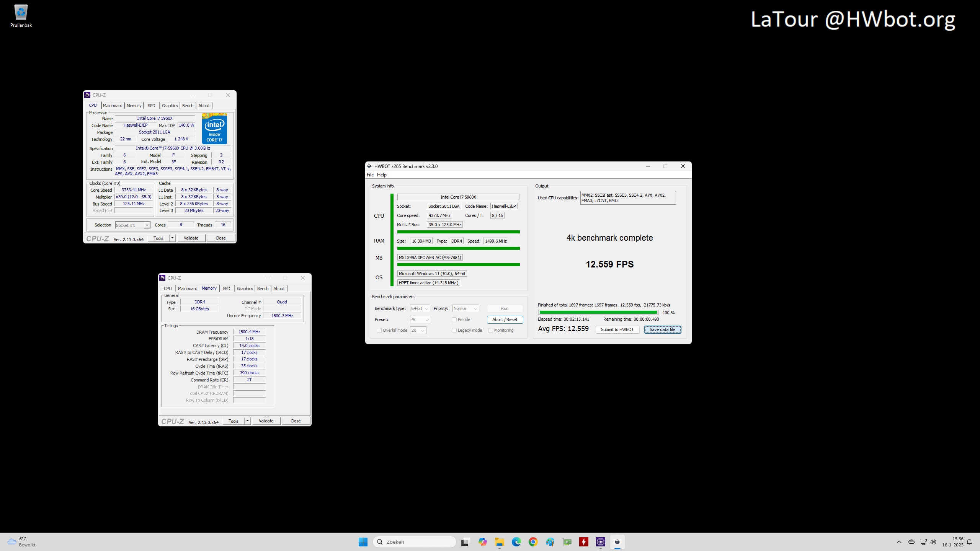Open the Benchmark type 64-bit dropdown

(420, 308)
